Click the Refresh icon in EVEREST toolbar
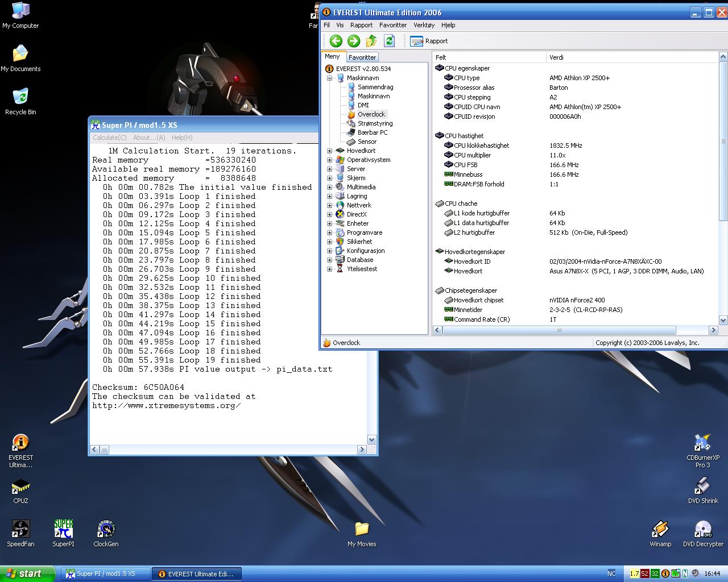This screenshot has height=582, width=728. [389, 41]
